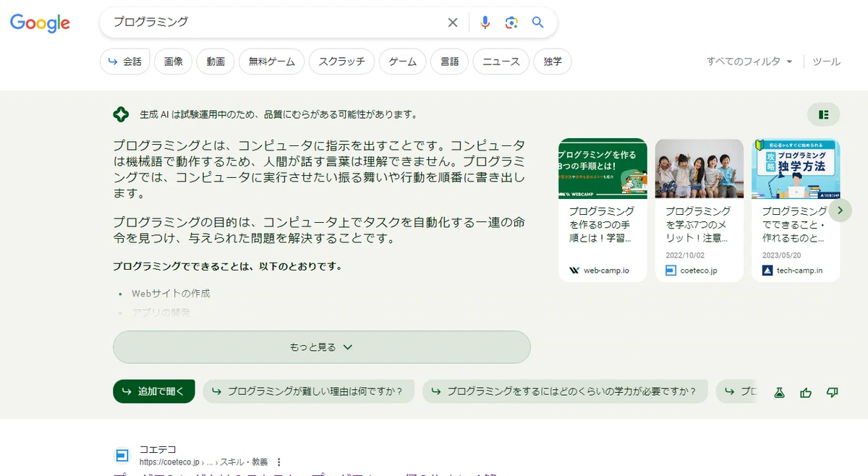Open tech-camp.in card about 独学方法
Screen dimensions: 868x476
pyautogui.click(x=796, y=211)
